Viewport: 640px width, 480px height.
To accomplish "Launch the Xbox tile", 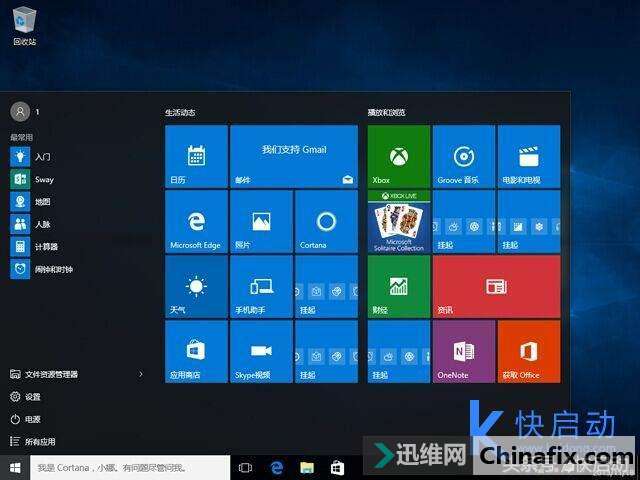I will 399,156.
